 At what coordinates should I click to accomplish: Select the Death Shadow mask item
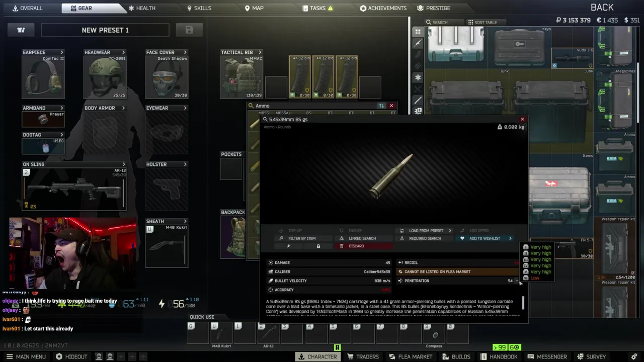(x=167, y=77)
